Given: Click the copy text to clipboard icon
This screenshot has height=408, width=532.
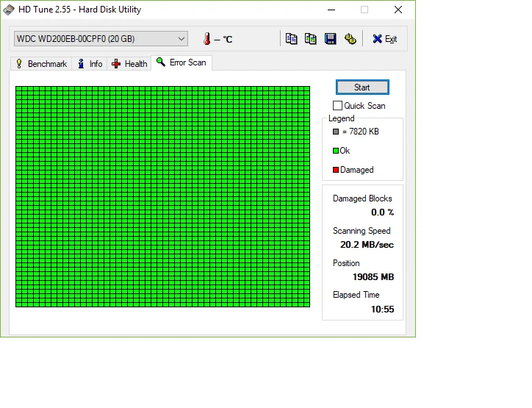Looking at the screenshot, I should 291,39.
